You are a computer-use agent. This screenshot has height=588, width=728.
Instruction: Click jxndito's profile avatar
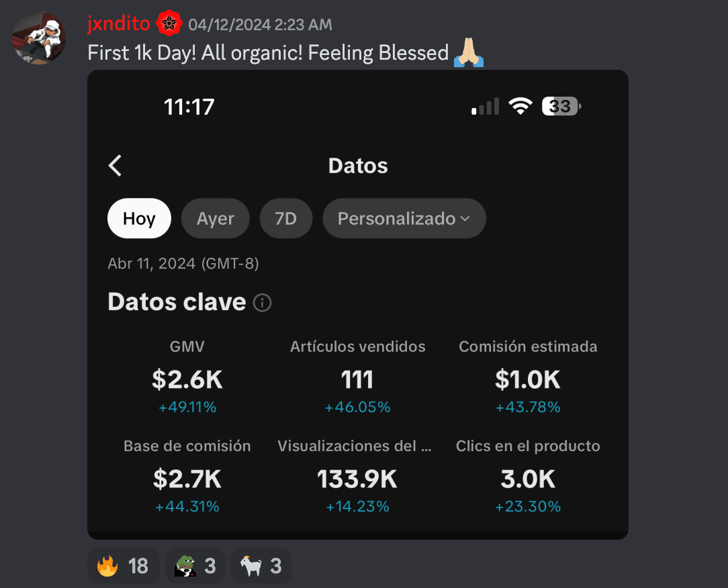[39, 38]
